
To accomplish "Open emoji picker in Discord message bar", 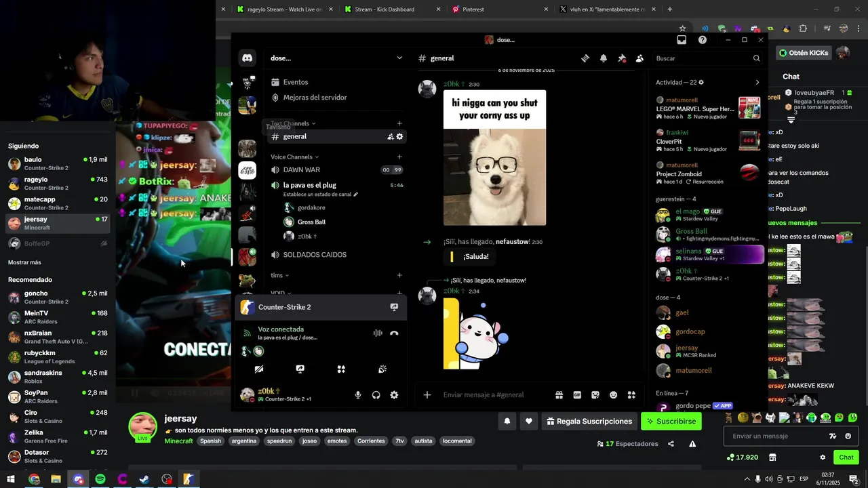I will 614,395.
